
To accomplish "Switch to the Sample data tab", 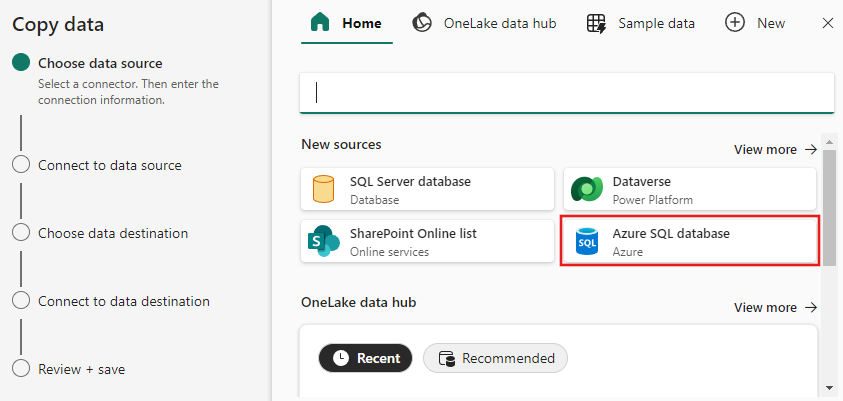I will pyautogui.click(x=655, y=23).
